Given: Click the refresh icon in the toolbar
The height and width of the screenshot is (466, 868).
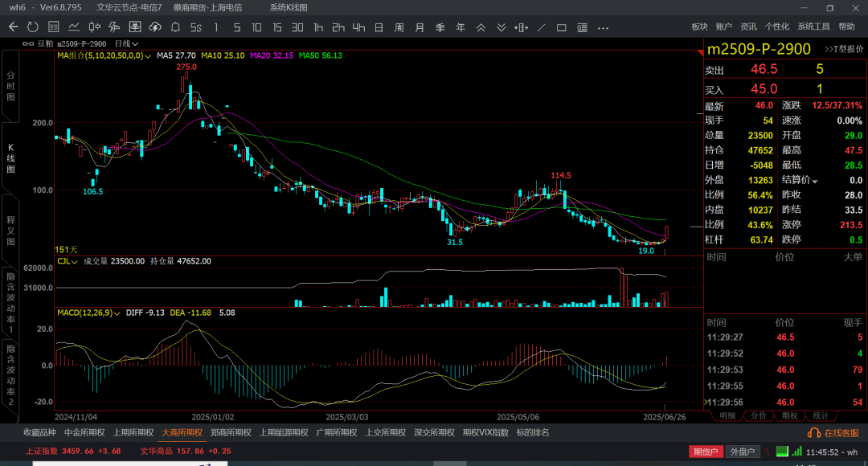Looking at the screenshot, I should pos(33,27).
